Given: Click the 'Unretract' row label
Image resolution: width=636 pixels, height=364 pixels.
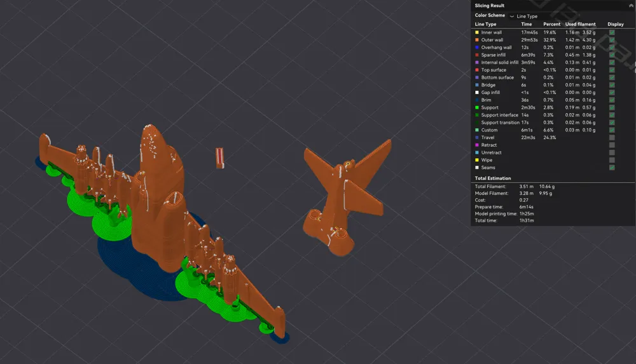Looking at the screenshot, I should (491, 152).
